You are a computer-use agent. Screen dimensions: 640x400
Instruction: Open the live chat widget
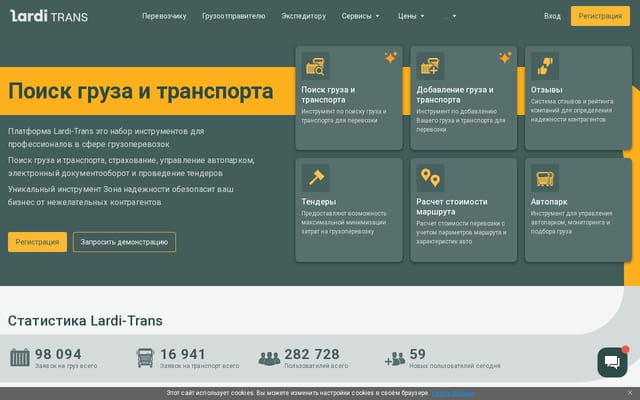[612, 362]
